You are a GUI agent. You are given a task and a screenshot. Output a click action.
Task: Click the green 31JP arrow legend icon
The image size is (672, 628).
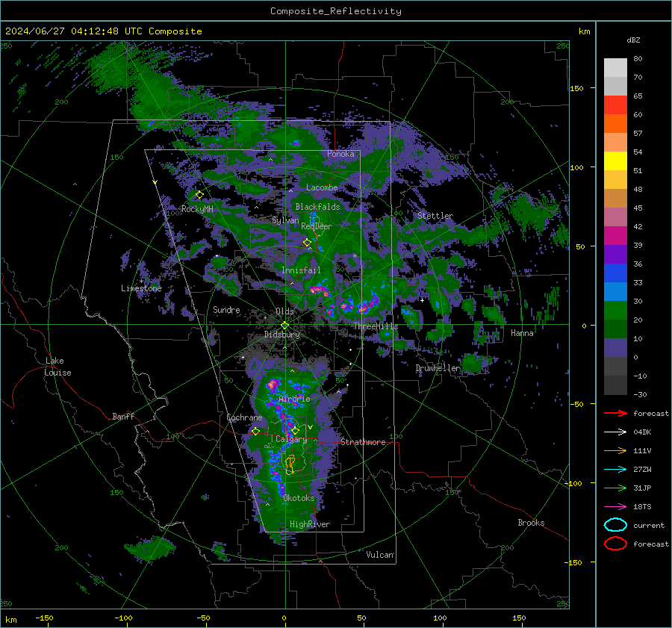point(615,488)
